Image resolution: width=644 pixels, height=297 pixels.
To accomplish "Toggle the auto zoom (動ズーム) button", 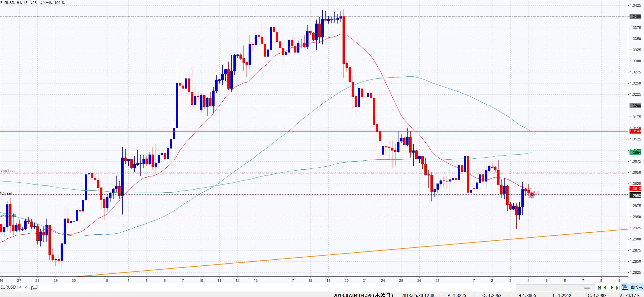I will pos(636,288).
